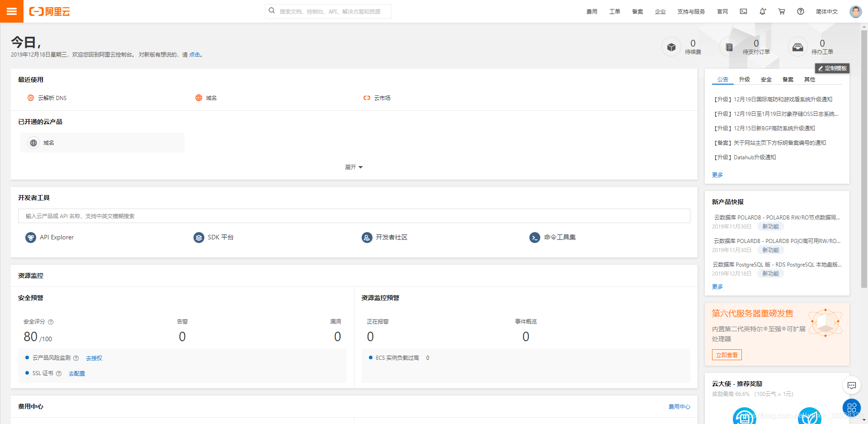868x424 pixels.
Task: Click the blue floating app grid button
Action: (x=852, y=408)
